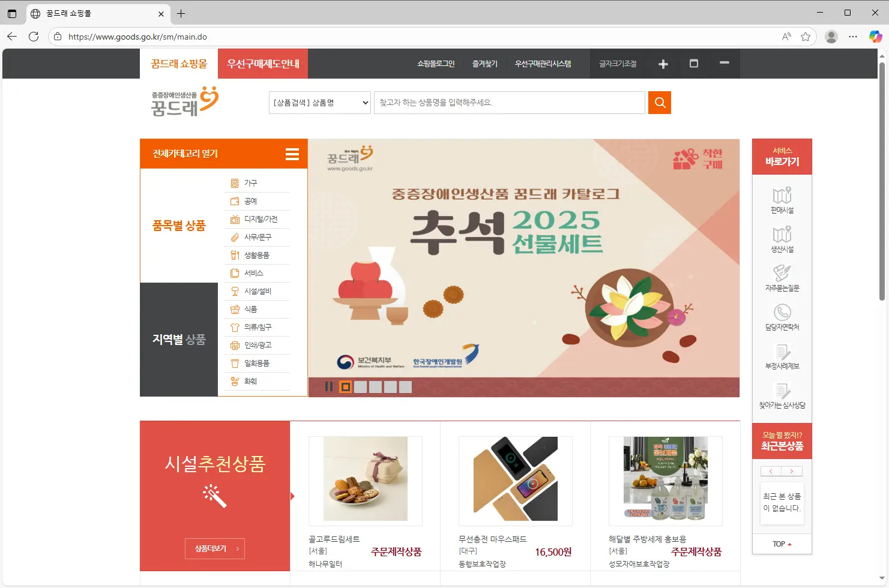Image resolution: width=889 pixels, height=588 pixels.
Task: Open the browser new tab button
Action: (x=181, y=13)
